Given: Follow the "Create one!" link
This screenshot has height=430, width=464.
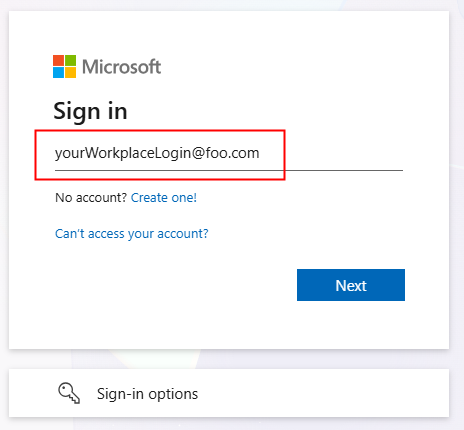Looking at the screenshot, I should (x=164, y=198).
